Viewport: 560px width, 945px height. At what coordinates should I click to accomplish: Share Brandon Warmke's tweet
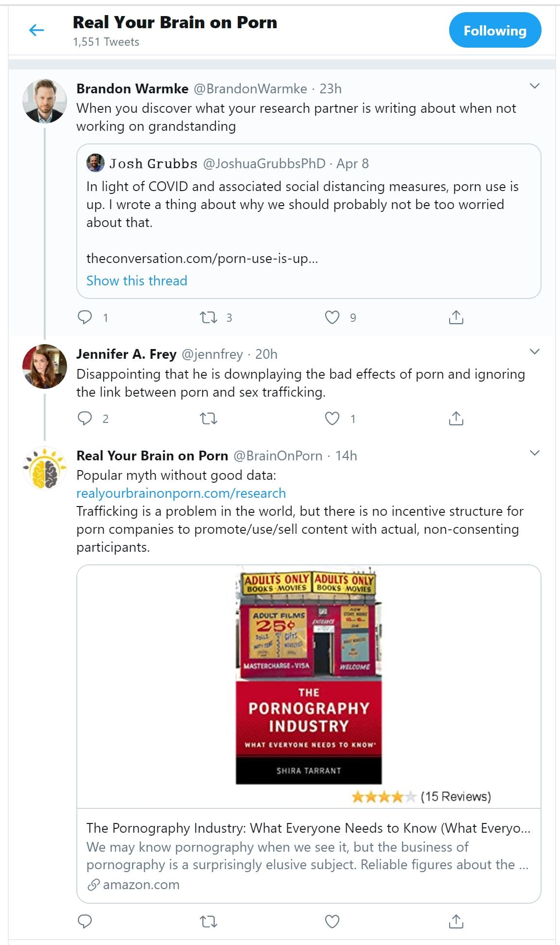(x=456, y=317)
